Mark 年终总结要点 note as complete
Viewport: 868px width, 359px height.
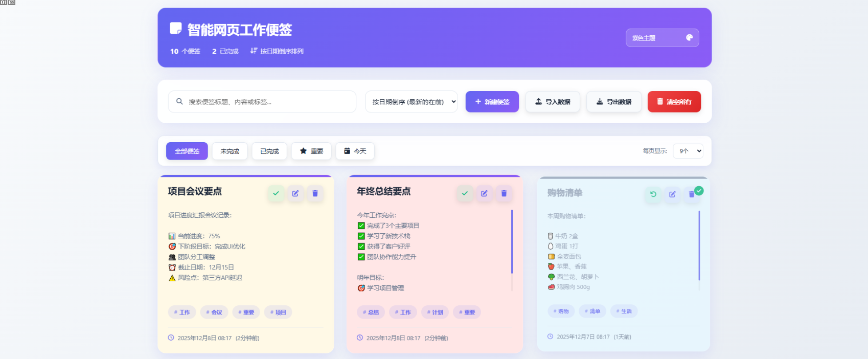tap(465, 193)
